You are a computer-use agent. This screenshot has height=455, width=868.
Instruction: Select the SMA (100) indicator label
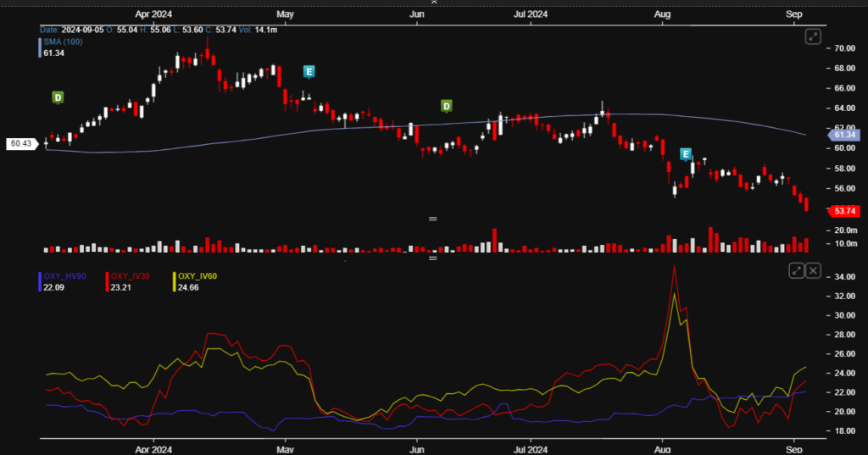pyautogui.click(x=63, y=42)
